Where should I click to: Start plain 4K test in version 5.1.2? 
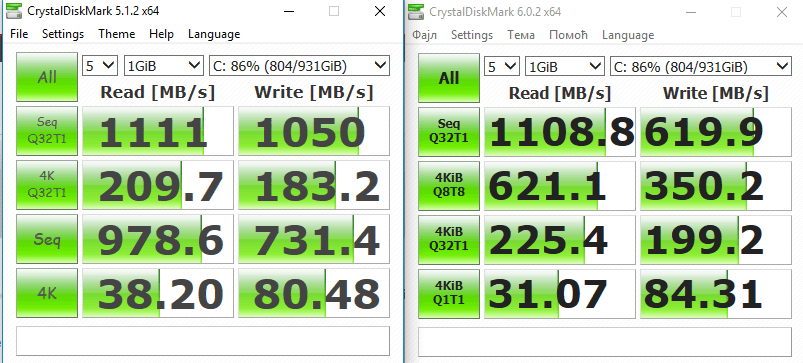coord(47,293)
